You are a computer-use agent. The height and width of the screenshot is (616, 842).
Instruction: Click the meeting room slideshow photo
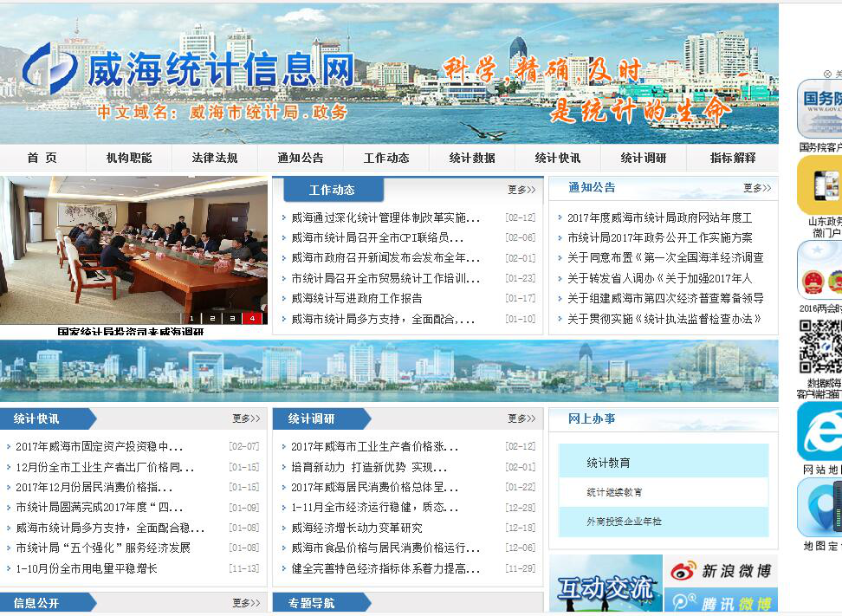pos(134,247)
